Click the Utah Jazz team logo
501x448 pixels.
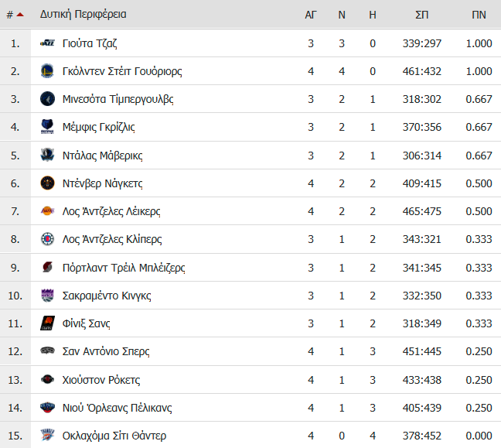tap(47, 43)
